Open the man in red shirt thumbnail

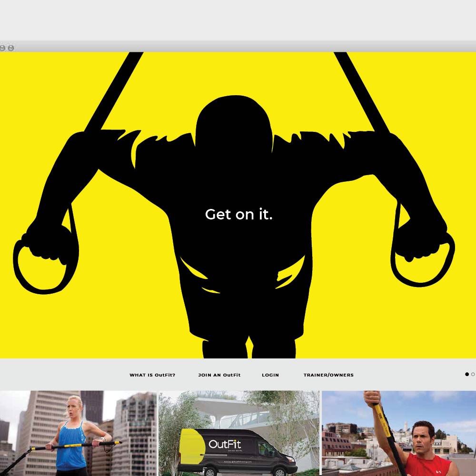(399, 433)
